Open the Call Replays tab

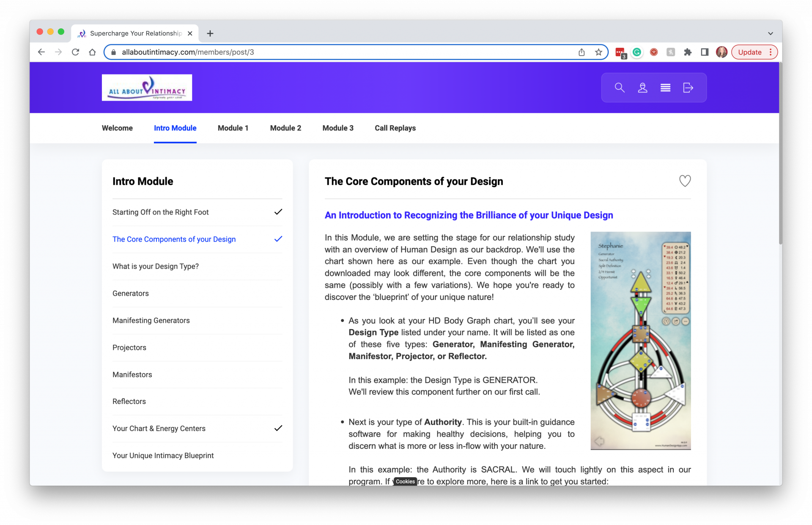[x=395, y=128]
